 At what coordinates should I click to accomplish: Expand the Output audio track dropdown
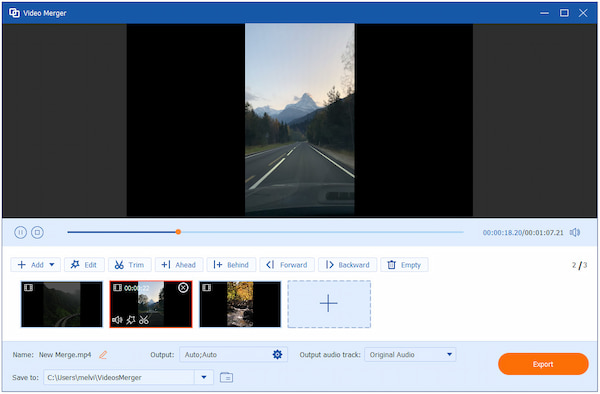[449, 355]
